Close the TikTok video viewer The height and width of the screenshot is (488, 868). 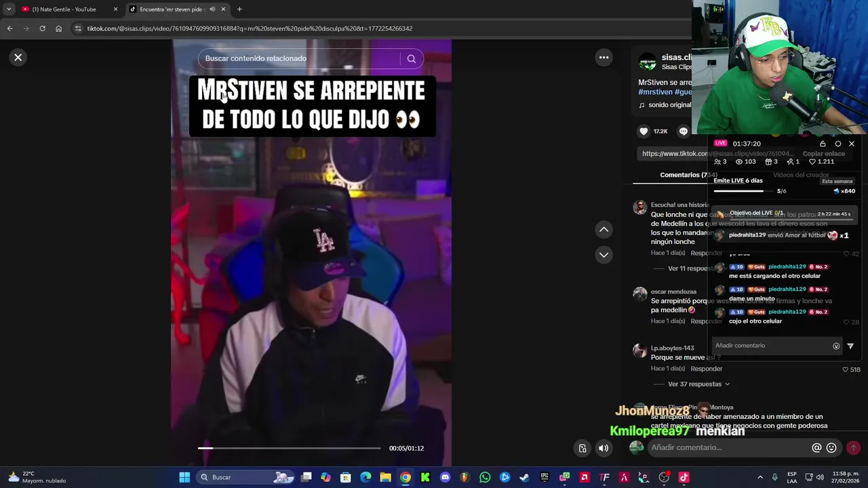pos(18,58)
